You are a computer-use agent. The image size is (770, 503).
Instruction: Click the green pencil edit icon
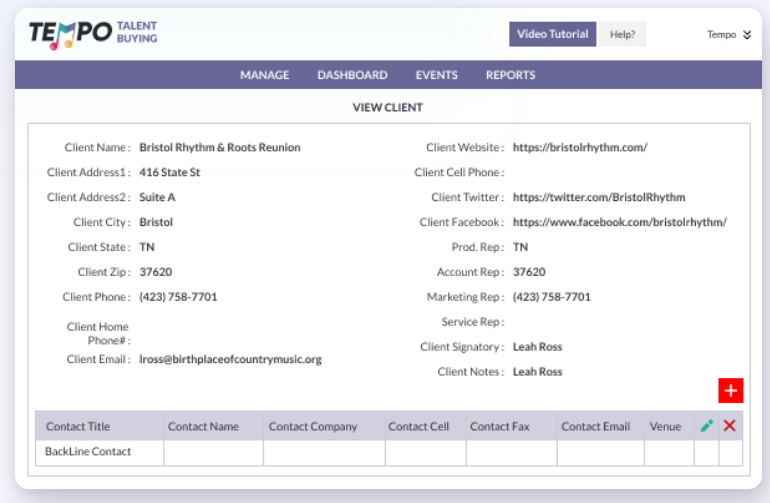pos(707,426)
